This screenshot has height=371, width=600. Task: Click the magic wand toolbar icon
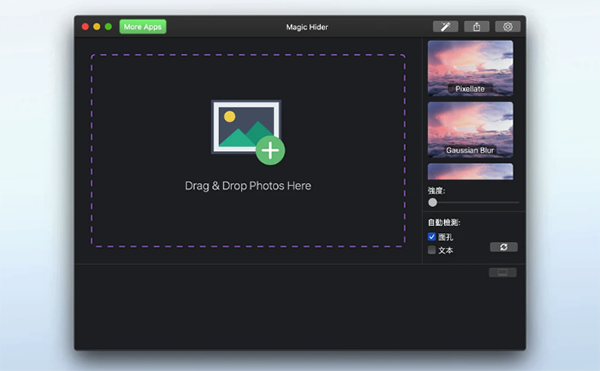click(445, 27)
